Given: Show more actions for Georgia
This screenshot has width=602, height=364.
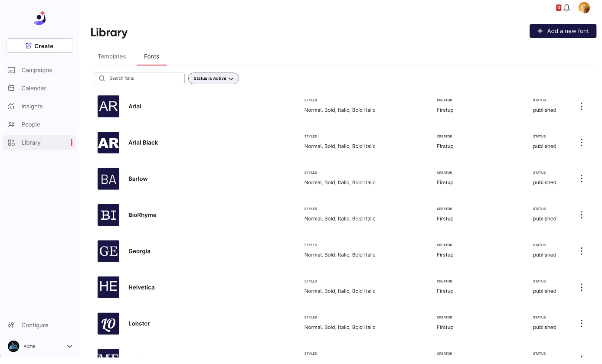Looking at the screenshot, I should [582, 251].
